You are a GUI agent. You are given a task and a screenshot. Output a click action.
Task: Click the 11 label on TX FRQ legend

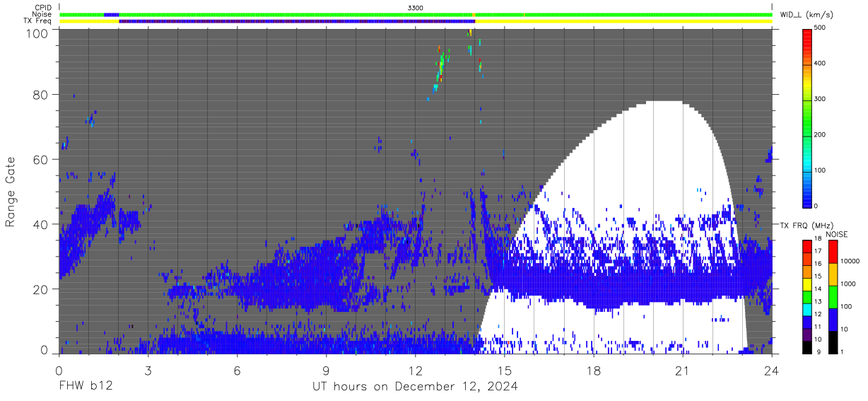[818, 327]
